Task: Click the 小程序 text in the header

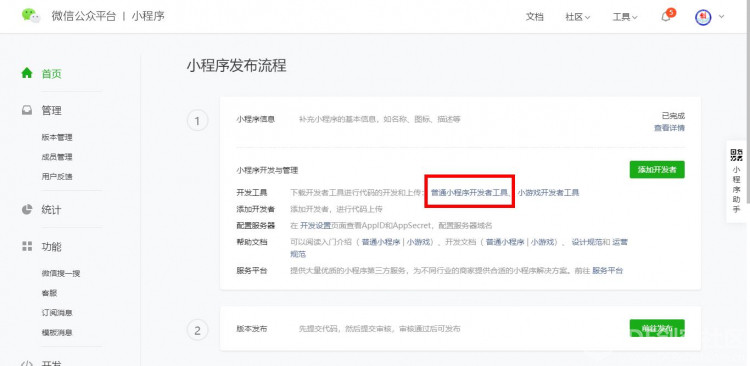Action: [x=148, y=16]
